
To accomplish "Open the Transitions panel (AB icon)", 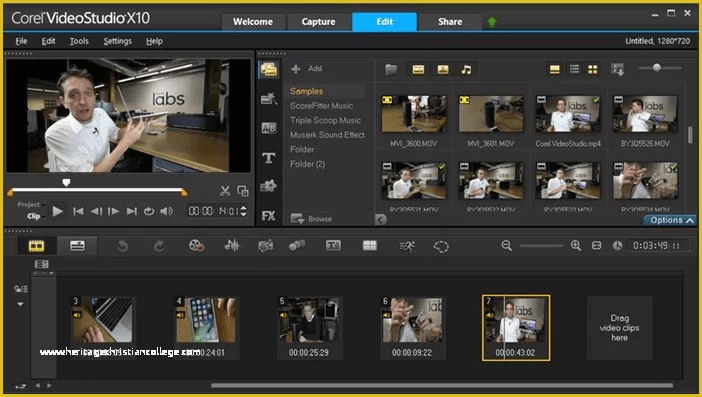I will 269,128.
